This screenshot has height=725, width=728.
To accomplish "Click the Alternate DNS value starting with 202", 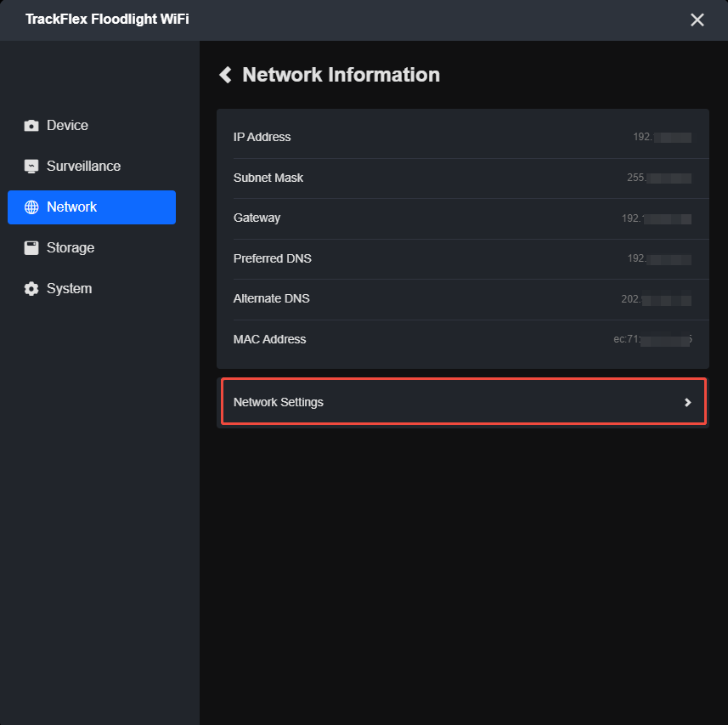I will 656,299.
